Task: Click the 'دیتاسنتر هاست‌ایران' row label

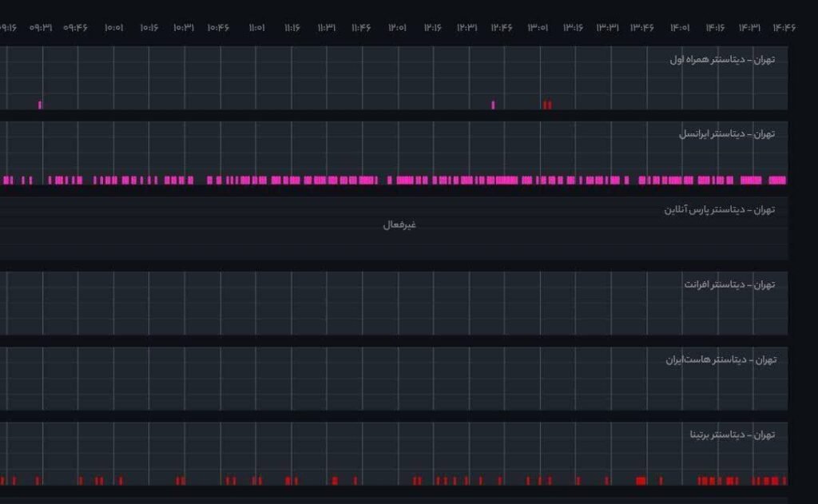Action: [x=721, y=359]
